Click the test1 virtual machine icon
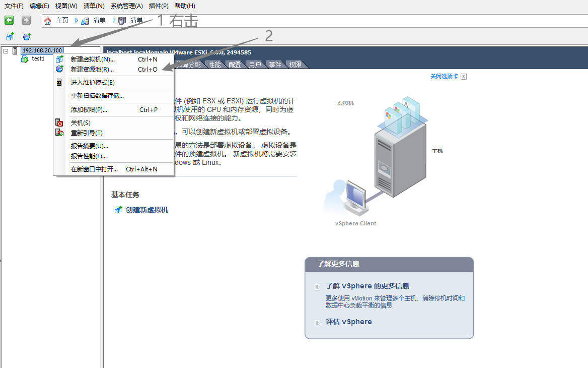 [24, 58]
